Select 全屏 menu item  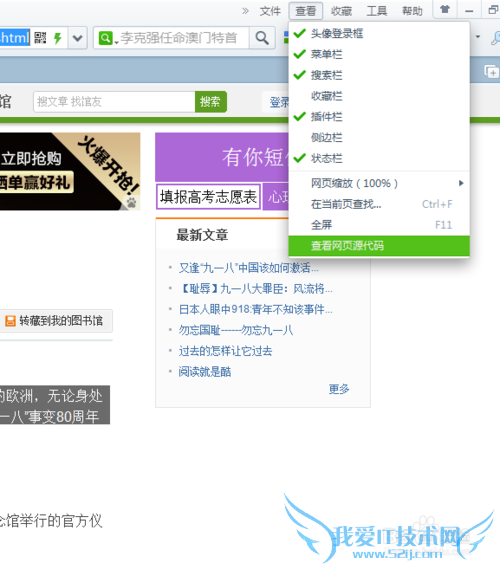(379, 225)
